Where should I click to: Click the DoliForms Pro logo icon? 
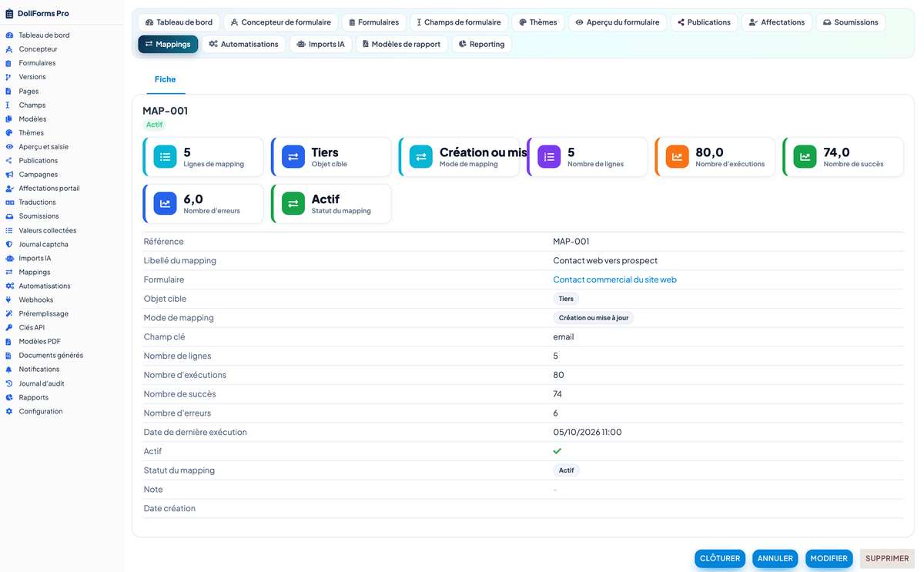(x=9, y=14)
